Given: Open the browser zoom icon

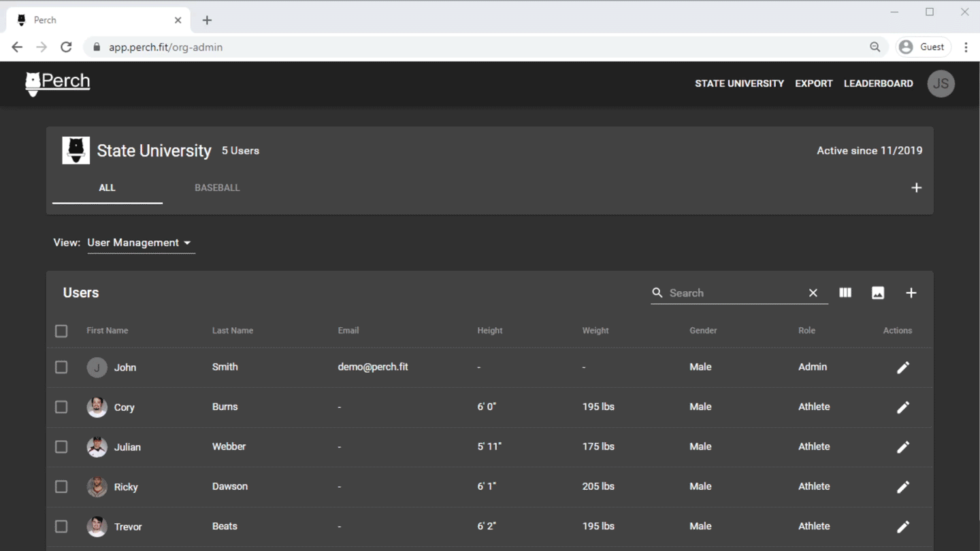Looking at the screenshot, I should [x=875, y=47].
